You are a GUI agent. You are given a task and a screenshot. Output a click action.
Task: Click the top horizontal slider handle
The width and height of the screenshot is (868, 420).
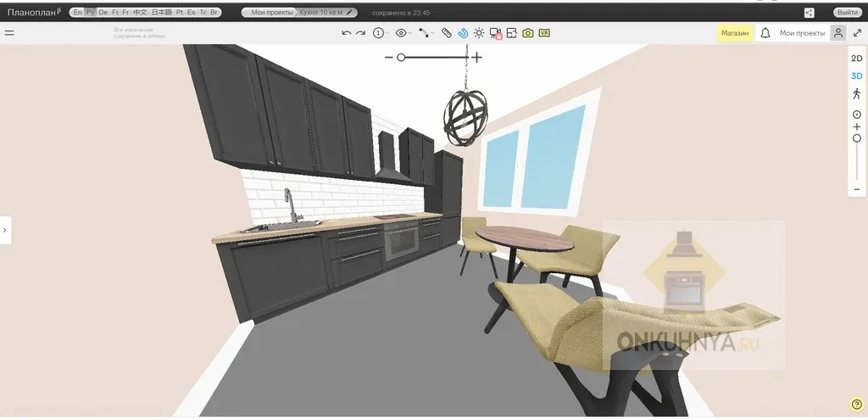(x=401, y=57)
